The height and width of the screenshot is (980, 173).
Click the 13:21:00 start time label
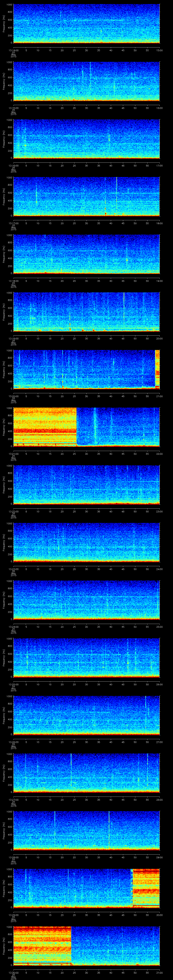pyautogui.click(x=13, y=454)
